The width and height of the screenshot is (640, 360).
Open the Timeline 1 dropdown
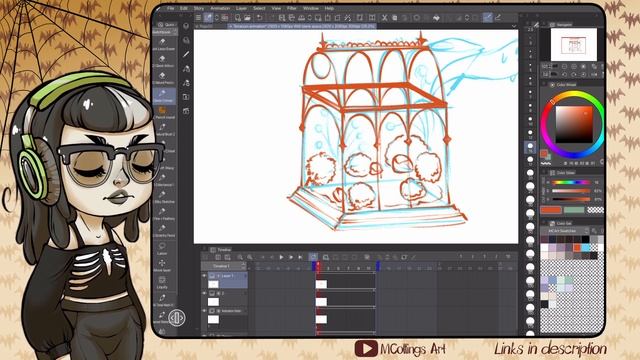[224, 266]
